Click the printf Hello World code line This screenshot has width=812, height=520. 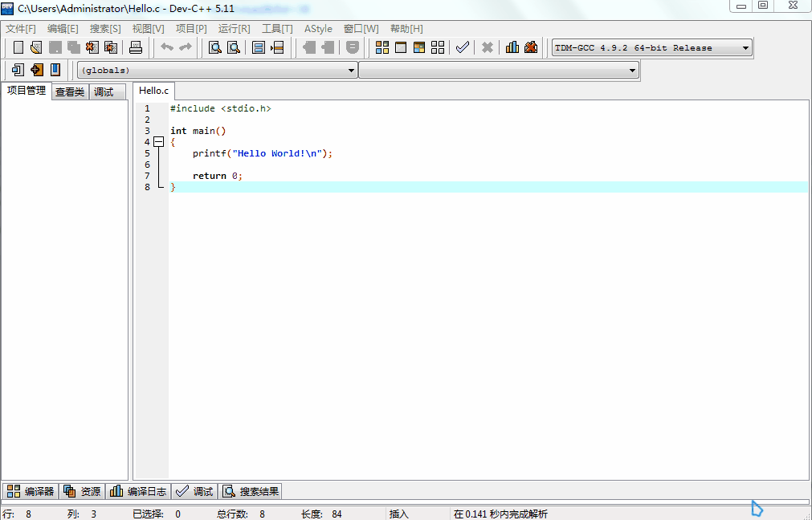(x=263, y=153)
